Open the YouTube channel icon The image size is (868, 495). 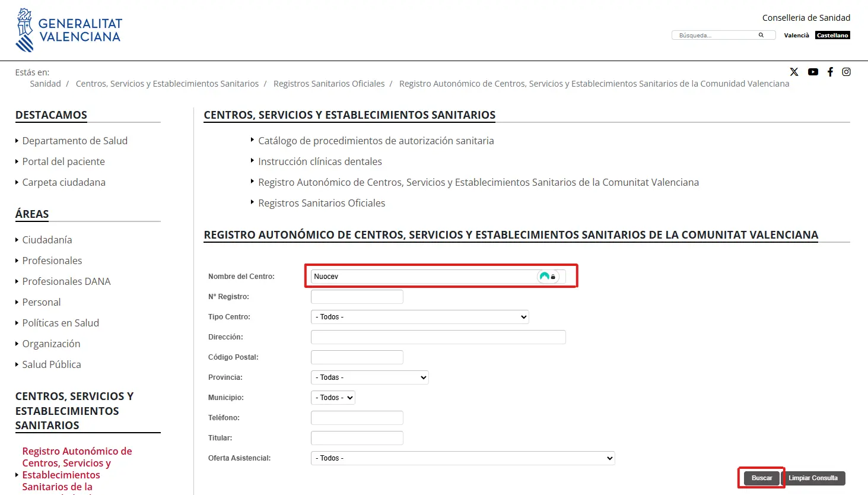(x=813, y=72)
